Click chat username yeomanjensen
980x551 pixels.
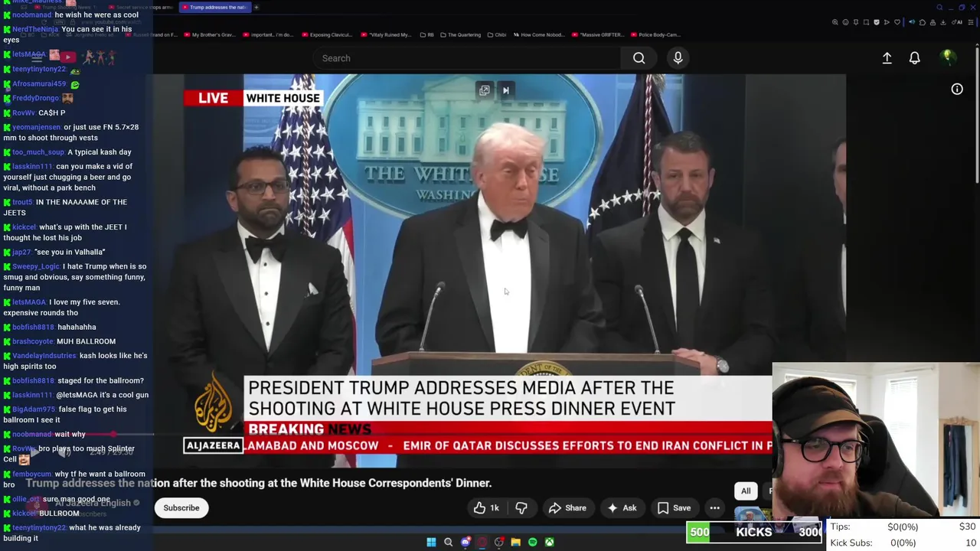click(36, 127)
